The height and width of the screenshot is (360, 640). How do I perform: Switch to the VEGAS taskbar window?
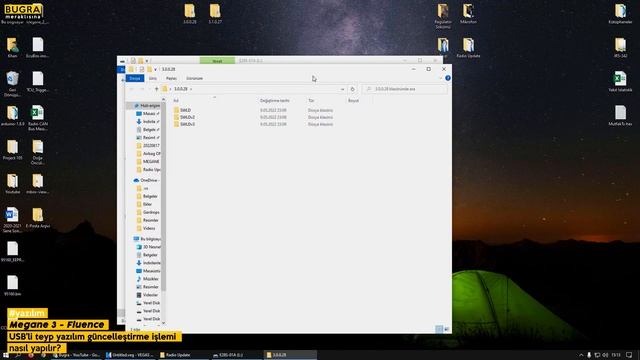coord(130,355)
